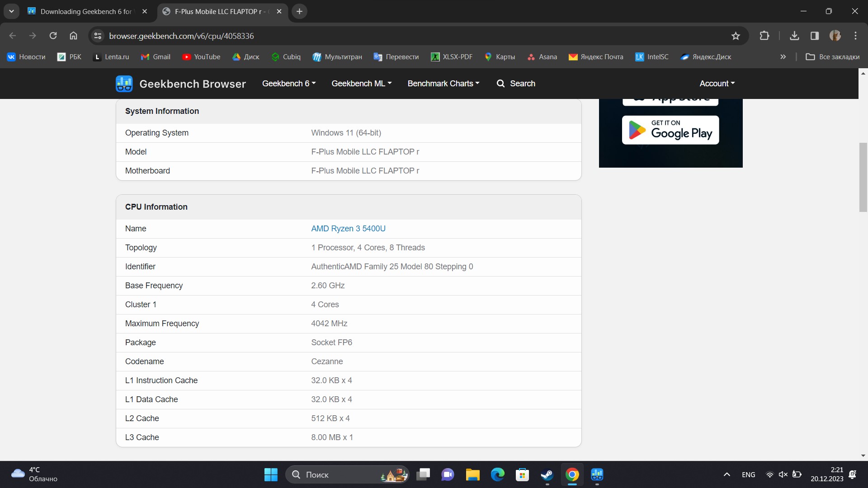The height and width of the screenshot is (488, 868).
Task: Expand the Geekbench 6 dropdown menu
Action: [x=289, y=84]
